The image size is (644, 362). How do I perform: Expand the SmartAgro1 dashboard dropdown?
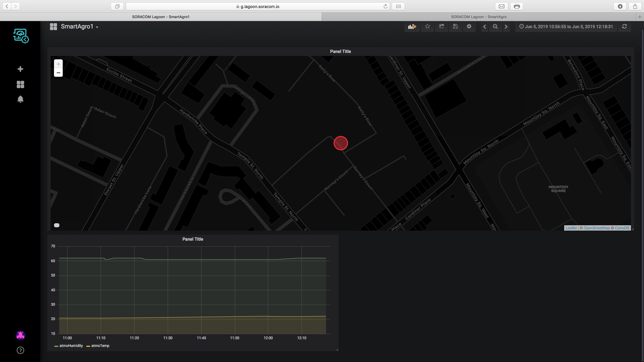coord(79,26)
